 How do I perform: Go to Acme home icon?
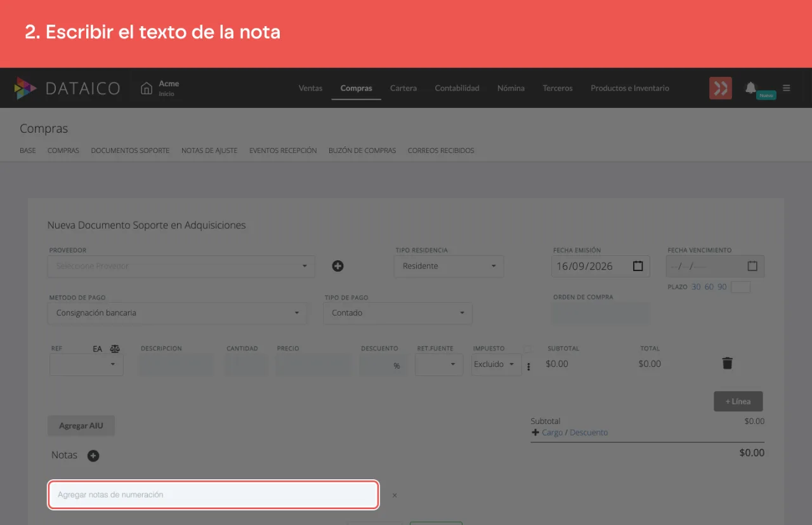point(147,88)
